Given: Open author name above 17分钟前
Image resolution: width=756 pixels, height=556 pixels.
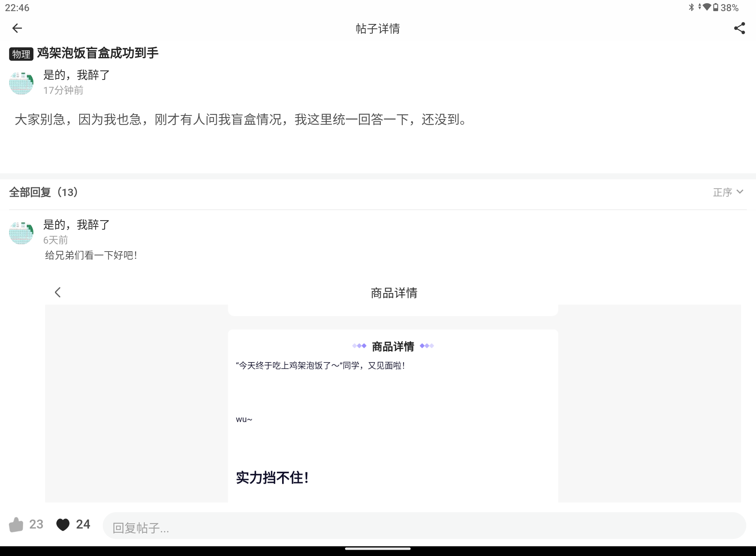Looking at the screenshot, I should click(76, 75).
